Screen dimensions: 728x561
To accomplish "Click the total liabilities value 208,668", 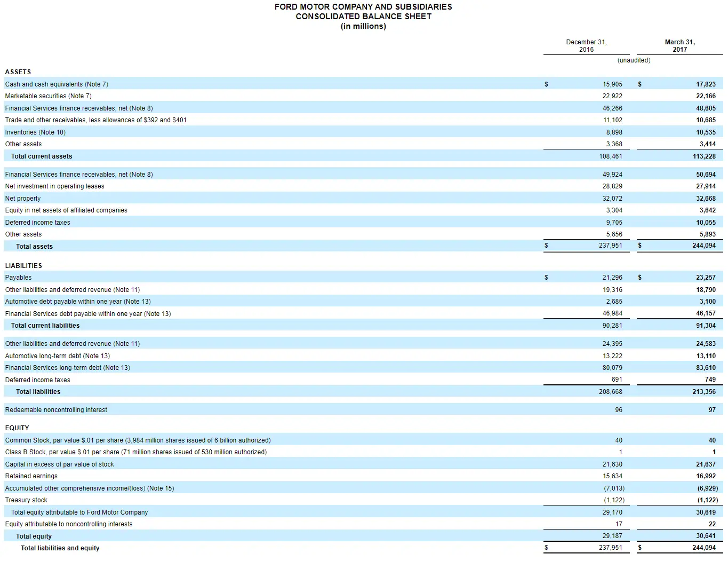I will [611, 392].
